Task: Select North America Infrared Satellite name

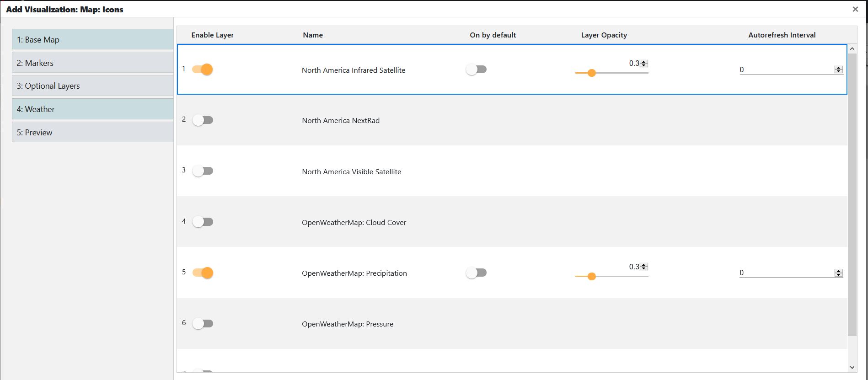Action: (354, 70)
